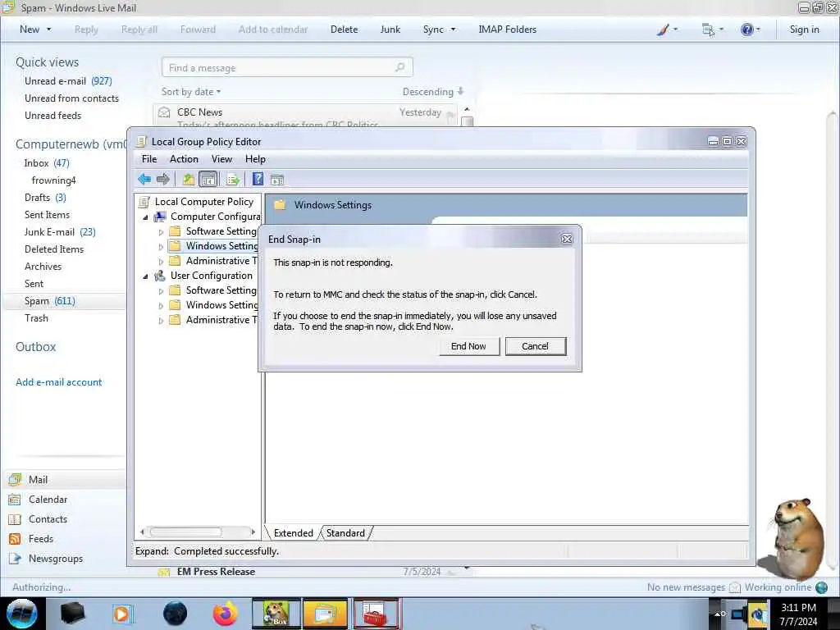
Task: Switch to Newsgroups in Live Mail
Action: coord(56,559)
